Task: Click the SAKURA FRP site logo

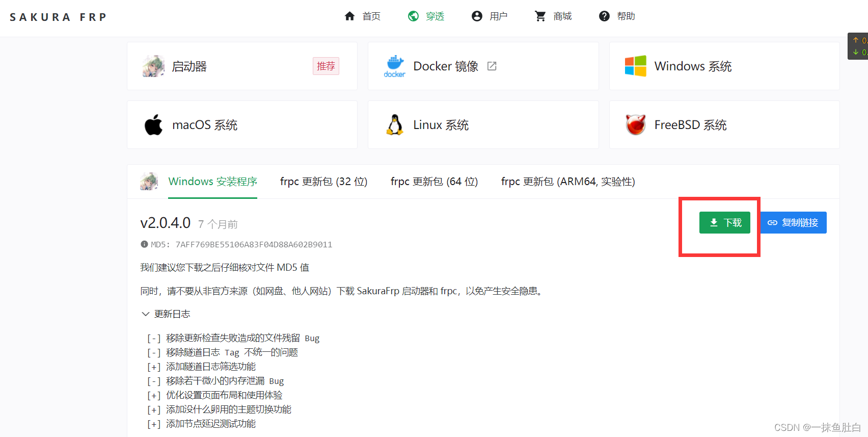Action: (x=58, y=17)
